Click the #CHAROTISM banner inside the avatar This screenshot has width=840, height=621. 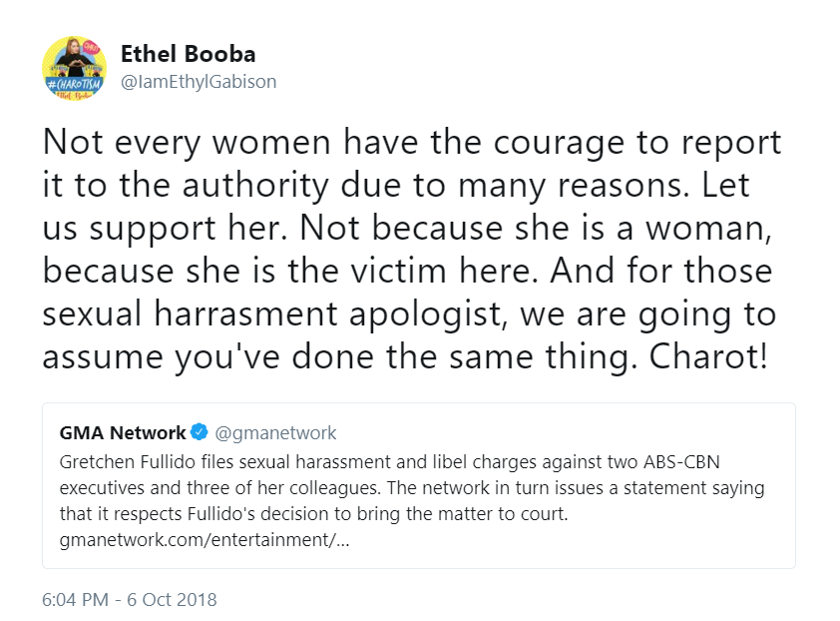[75, 84]
